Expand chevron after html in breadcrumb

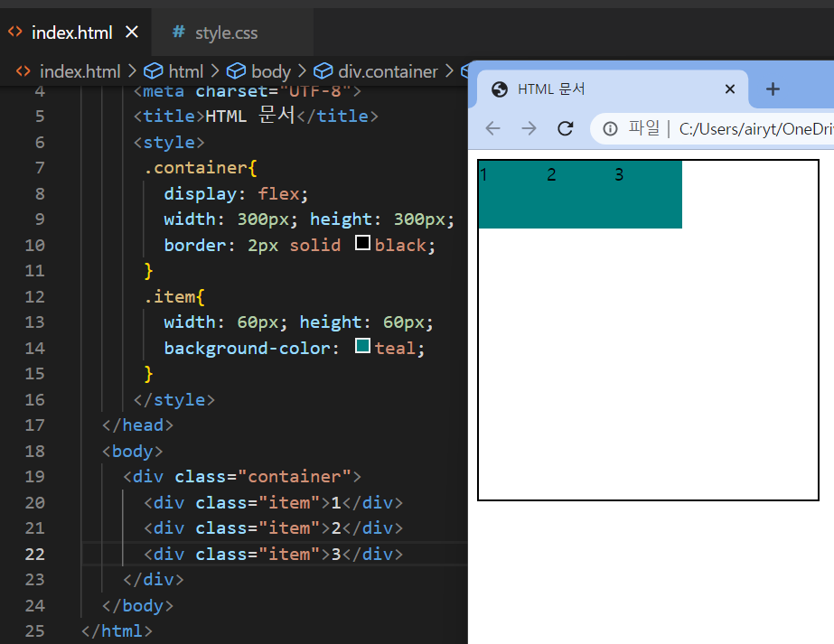[x=215, y=70]
